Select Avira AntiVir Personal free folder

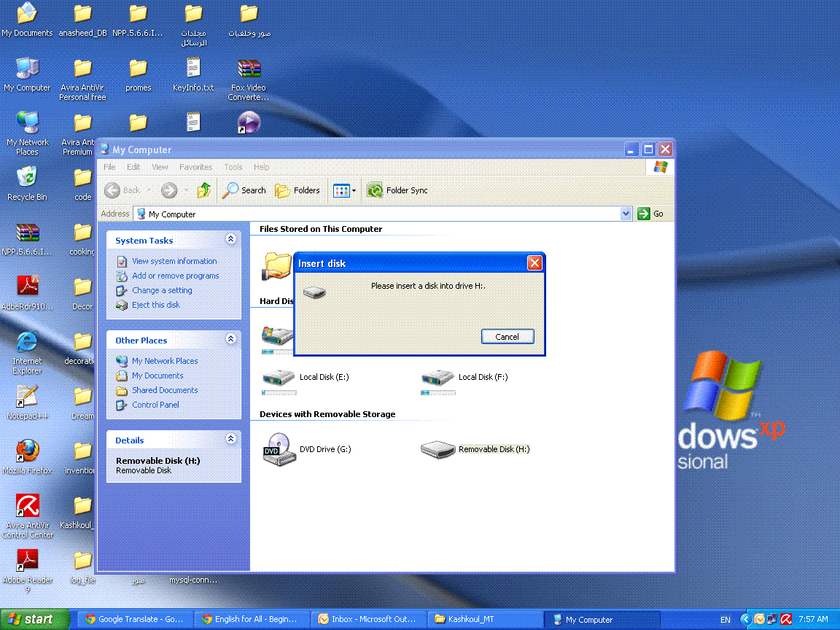coord(82,79)
